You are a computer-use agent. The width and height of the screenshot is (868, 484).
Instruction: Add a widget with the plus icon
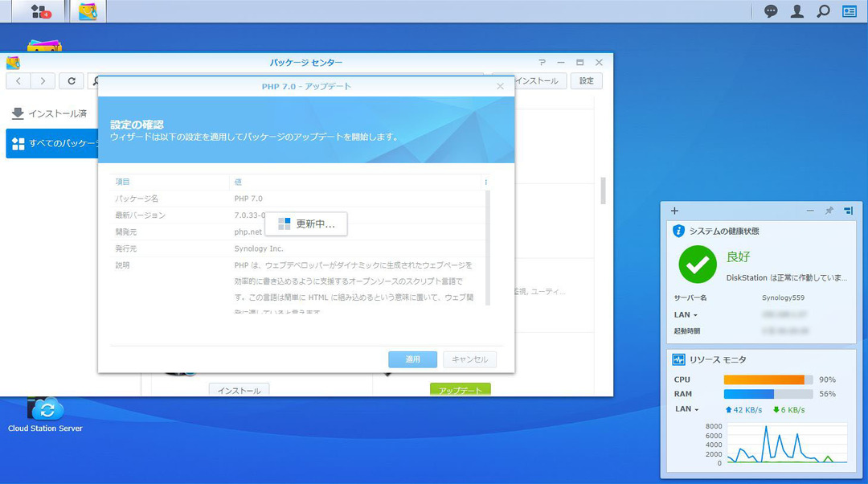tap(674, 211)
